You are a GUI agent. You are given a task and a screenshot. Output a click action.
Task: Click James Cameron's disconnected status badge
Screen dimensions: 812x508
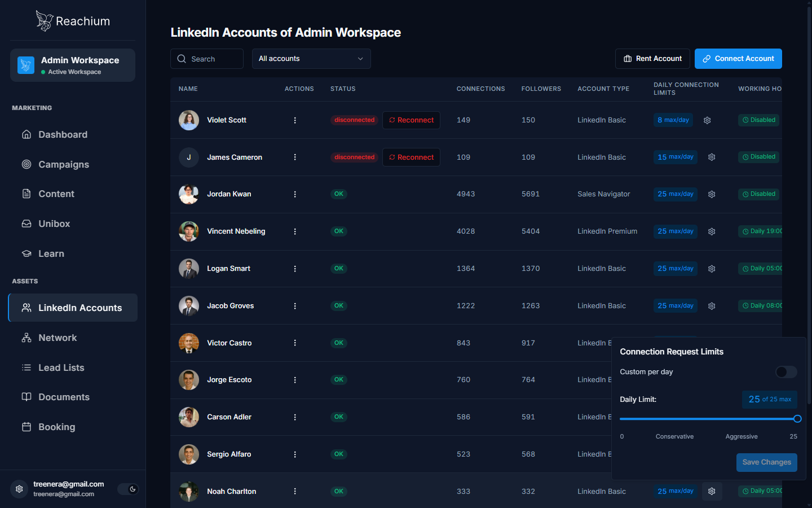355,157
